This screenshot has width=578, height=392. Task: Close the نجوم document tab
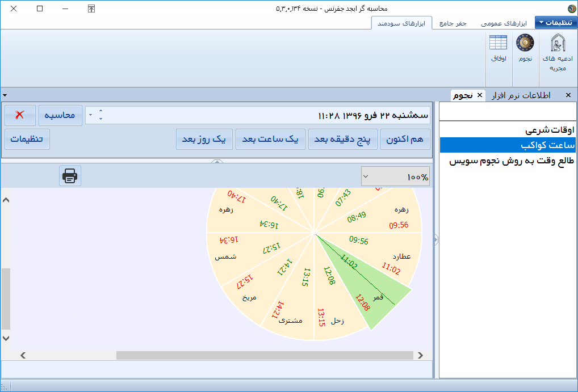pos(480,95)
